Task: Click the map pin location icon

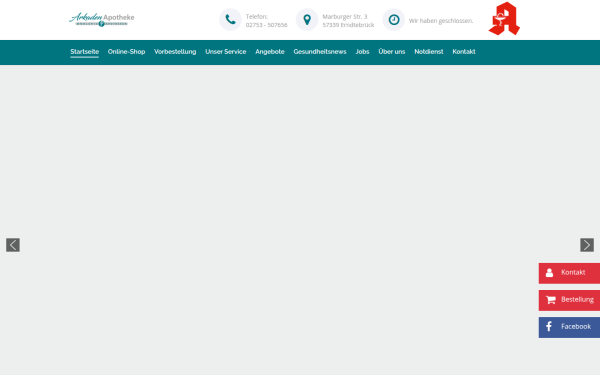Action: tap(307, 20)
